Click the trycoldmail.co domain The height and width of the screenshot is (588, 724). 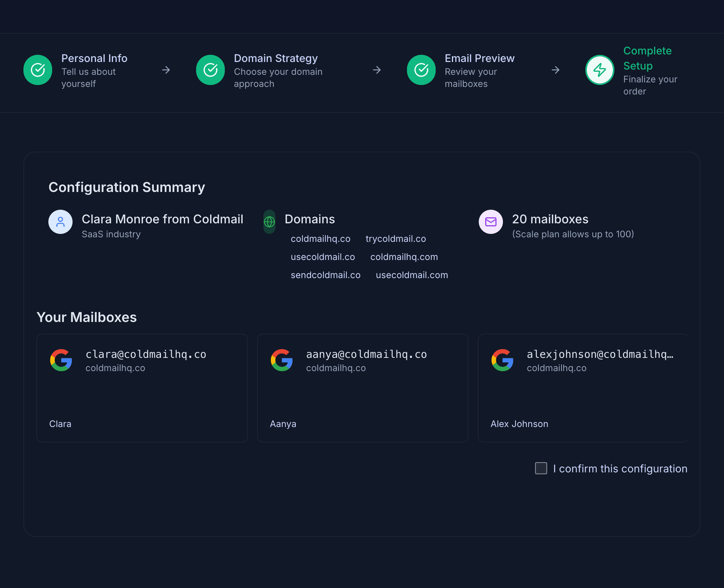[x=396, y=239]
